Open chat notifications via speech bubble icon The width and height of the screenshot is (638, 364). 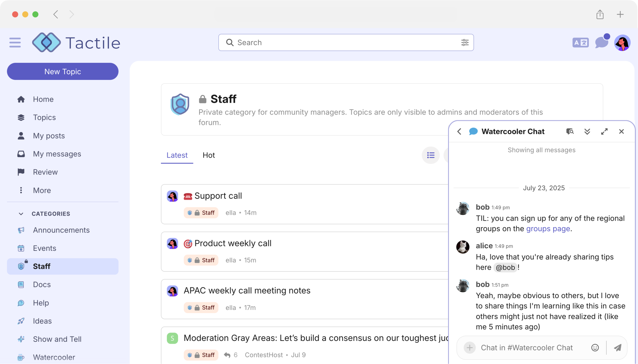pyautogui.click(x=601, y=42)
